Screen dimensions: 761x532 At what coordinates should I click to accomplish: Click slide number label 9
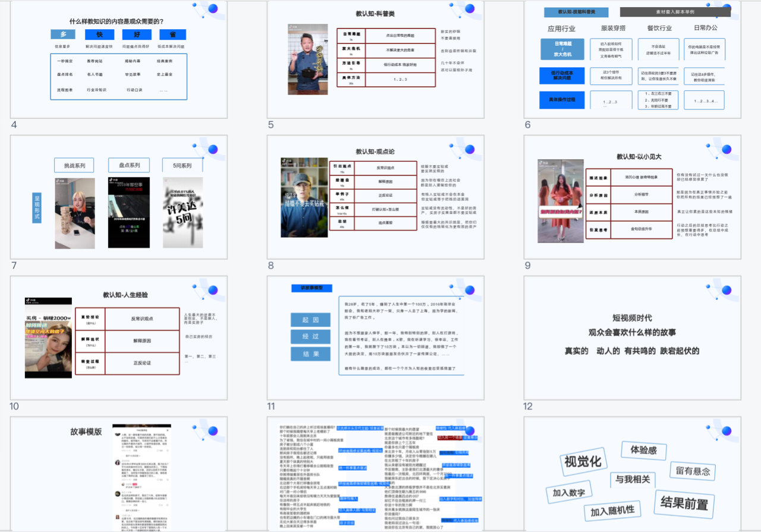pyautogui.click(x=527, y=266)
